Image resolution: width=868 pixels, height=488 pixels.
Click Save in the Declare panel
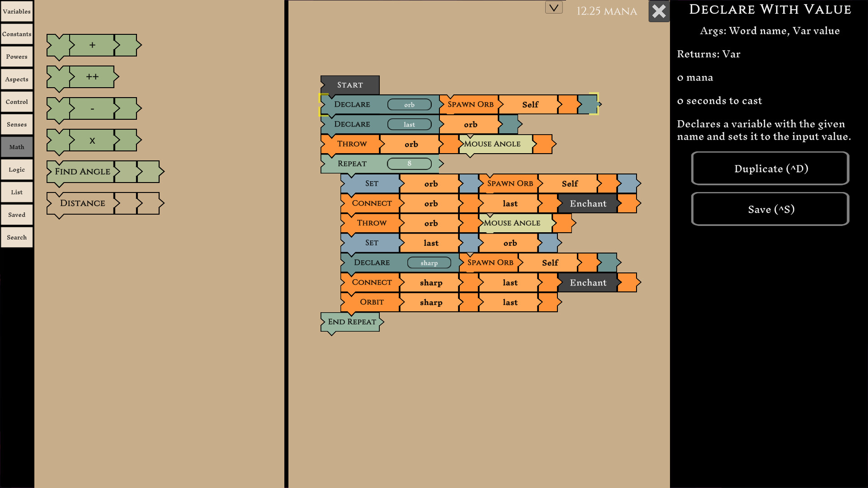tap(769, 209)
